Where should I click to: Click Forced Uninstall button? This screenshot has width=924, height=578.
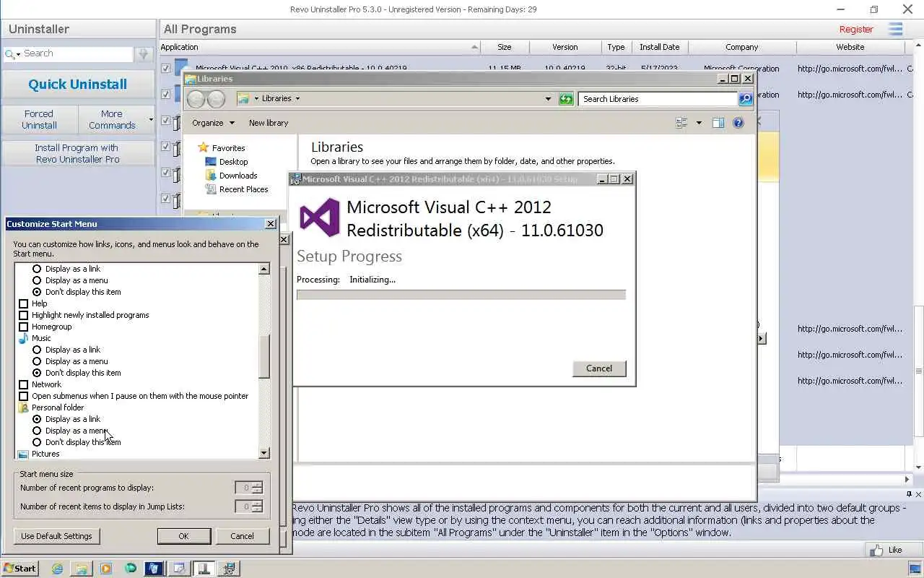tap(39, 119)
